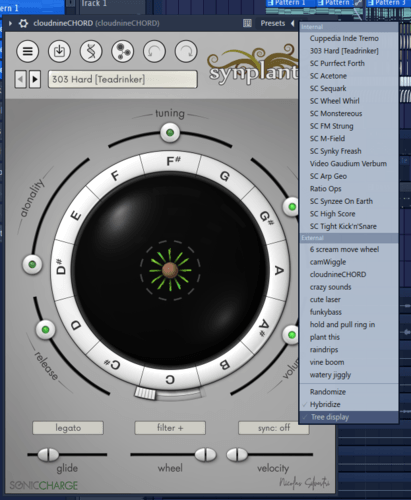Click the E key on the ring
Viewport: 411px width, 500px height.
pyautogui.click(x=76, y=216)
